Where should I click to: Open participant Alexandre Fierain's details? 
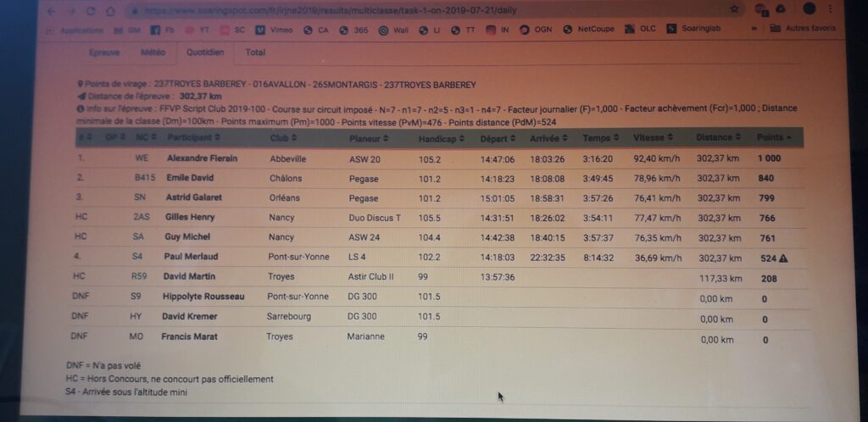pyautogui.click(x=202, y=158)
